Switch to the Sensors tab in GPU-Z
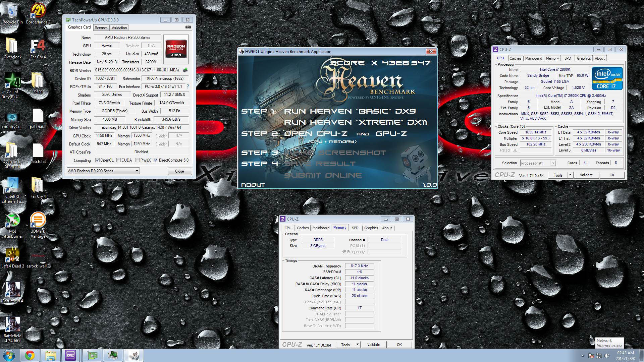 tap(101, 28)
